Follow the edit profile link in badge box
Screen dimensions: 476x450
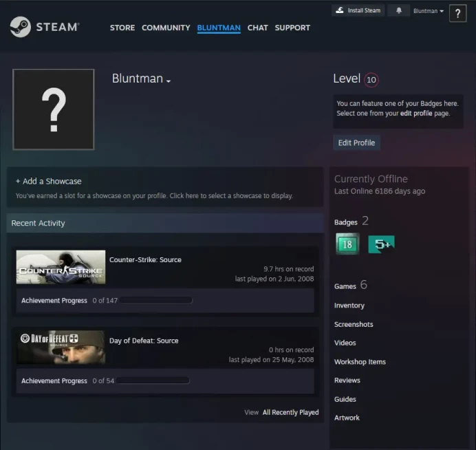(x=416, y=114)
